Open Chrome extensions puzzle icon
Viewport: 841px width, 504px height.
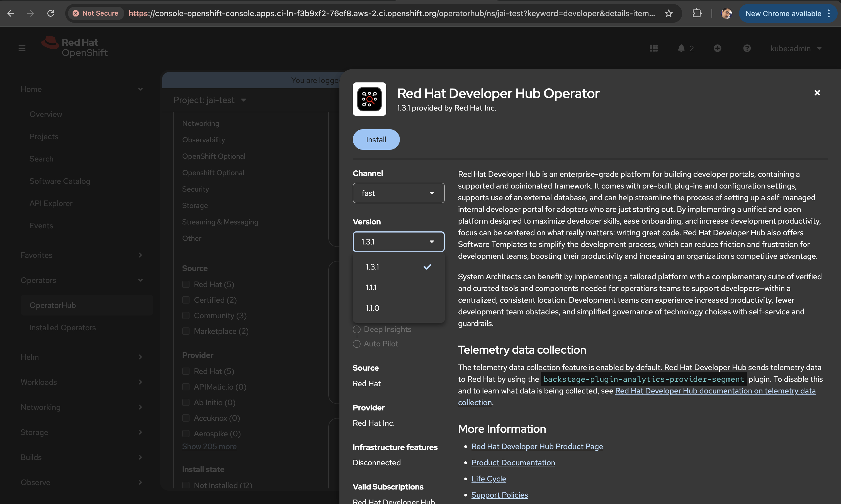point(697,13)
